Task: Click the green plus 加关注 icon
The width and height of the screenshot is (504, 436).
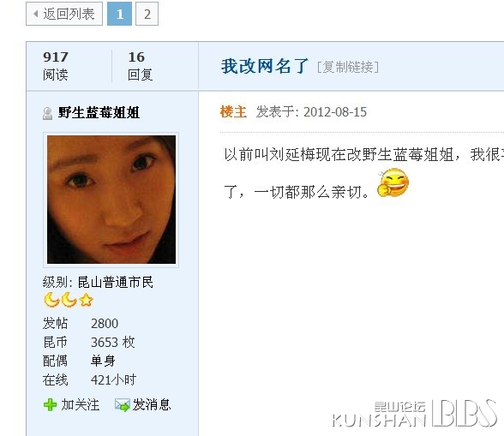Action: tap(50, 404)
